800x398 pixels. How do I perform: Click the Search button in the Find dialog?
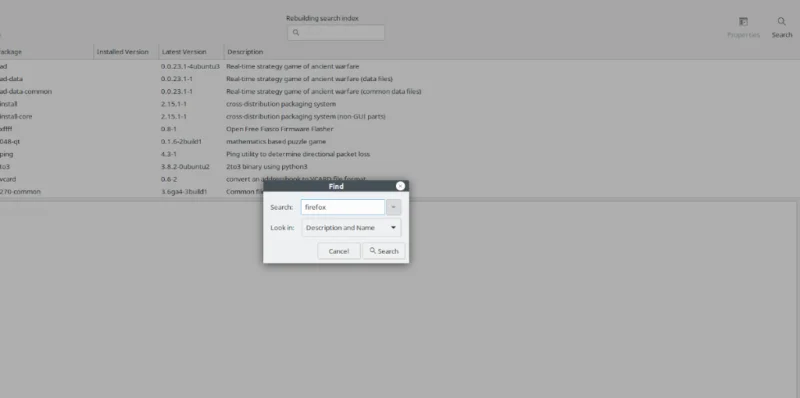[384, 251]
